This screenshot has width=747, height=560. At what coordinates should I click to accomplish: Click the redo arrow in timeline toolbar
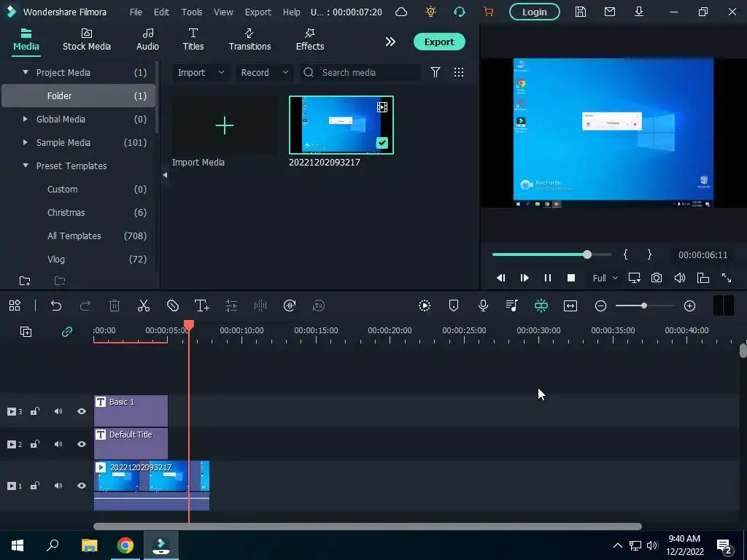pyautogui.click(x=85, y=306)
